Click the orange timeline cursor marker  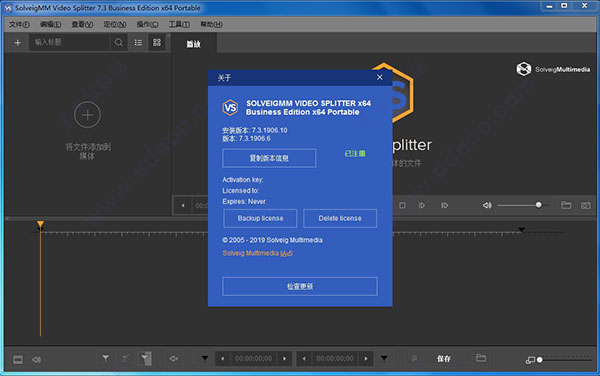[40, 224]
